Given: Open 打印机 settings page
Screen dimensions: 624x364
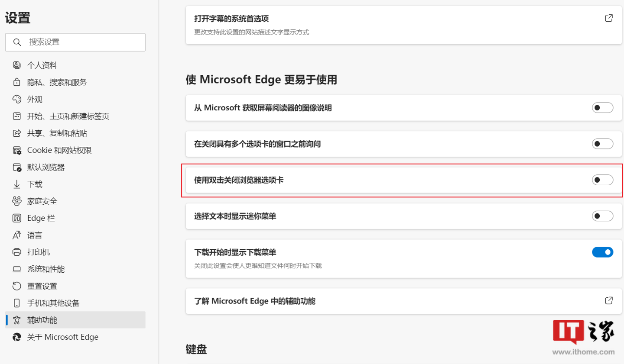Looking at the screenshot, I should point(75,252).
